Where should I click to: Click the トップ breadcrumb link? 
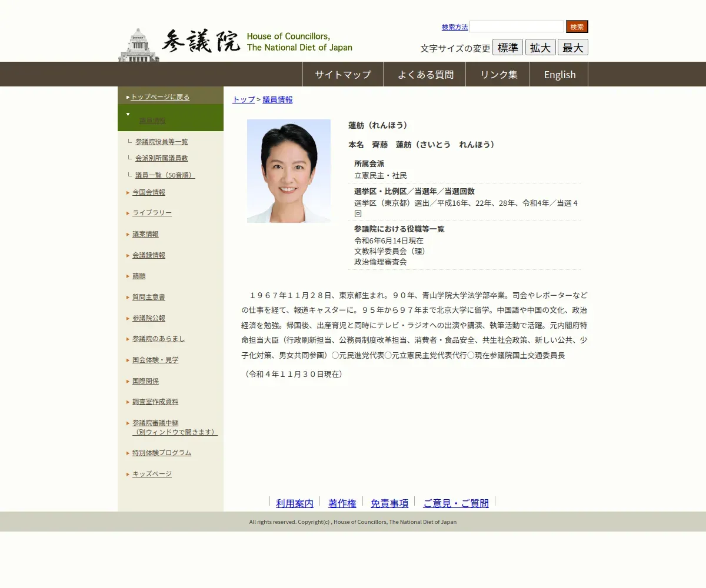tap(244, 99)
